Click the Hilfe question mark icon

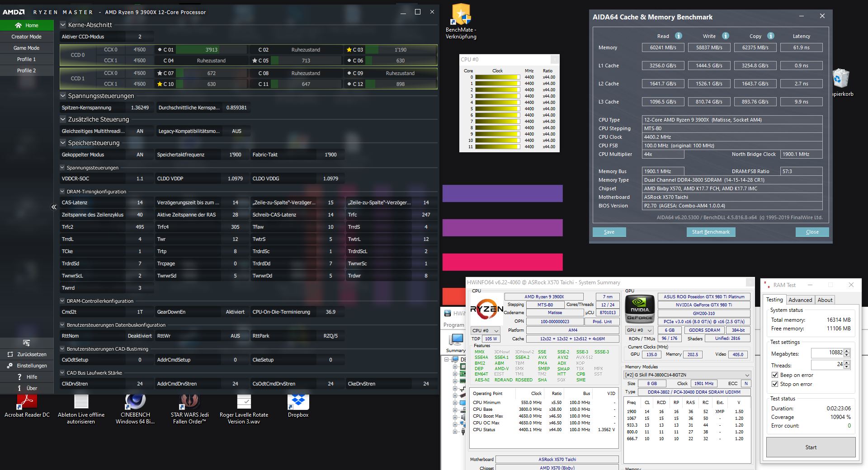click(19, 377)
